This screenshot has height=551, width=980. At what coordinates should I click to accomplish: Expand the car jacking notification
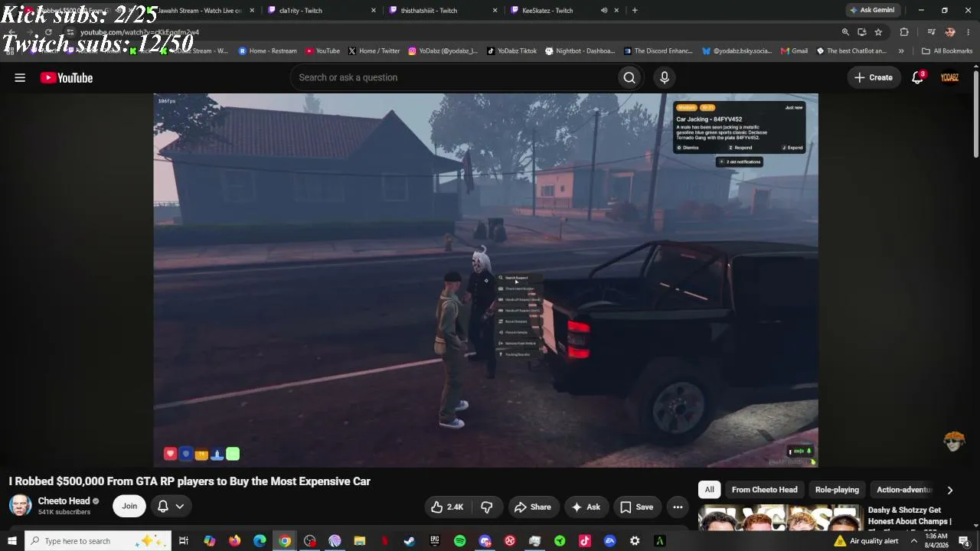pyautogui.click(x=792, y=148)
